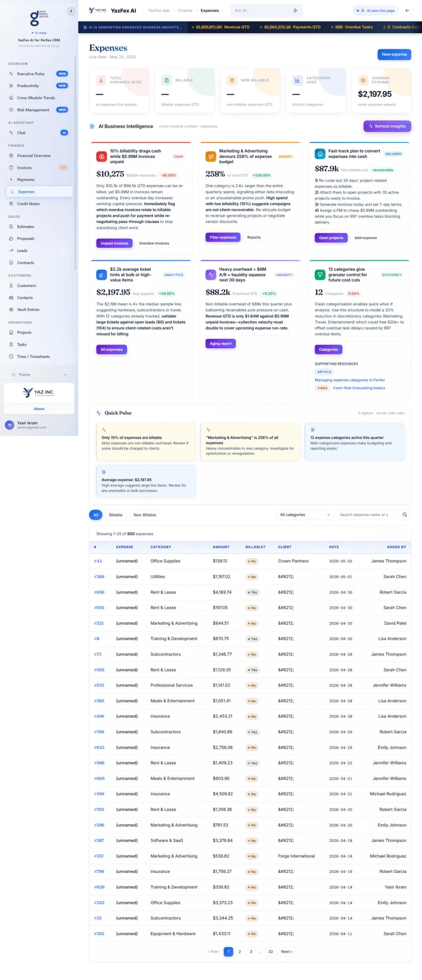Click the Contacts sidebar icon
Viewport: 422px width, 980px height.
pyautogui.click(x=11, y=298)
